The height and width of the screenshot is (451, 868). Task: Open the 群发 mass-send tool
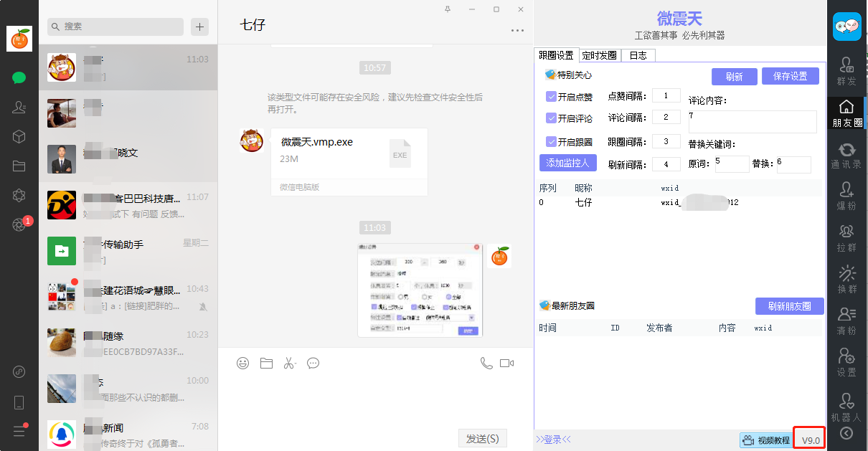846,70
